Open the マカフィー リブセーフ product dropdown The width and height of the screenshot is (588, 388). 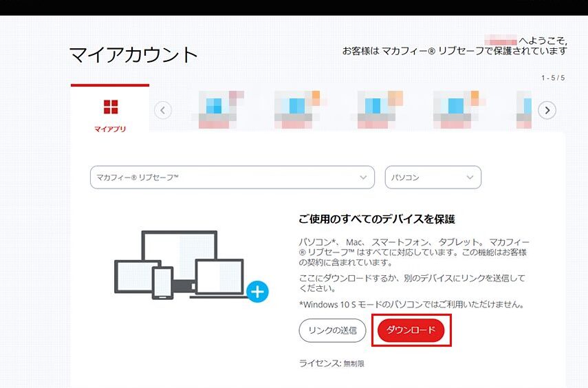(232, 177)
